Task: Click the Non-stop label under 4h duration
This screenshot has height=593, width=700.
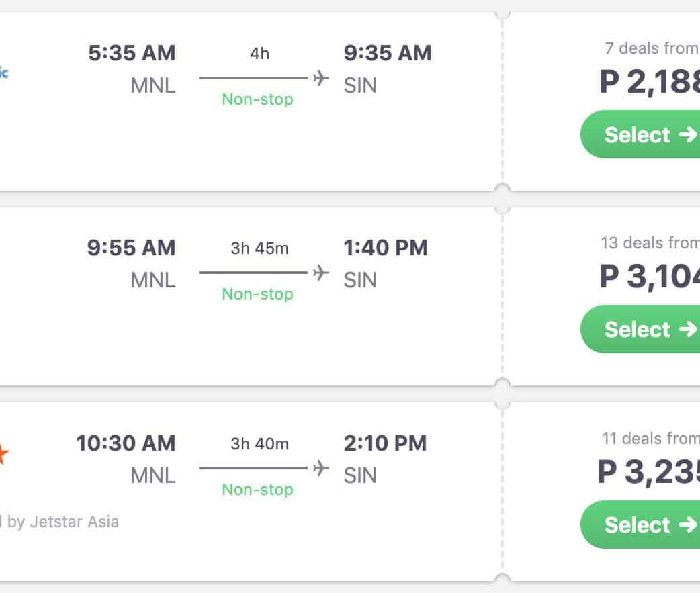Action: point(258,99)
